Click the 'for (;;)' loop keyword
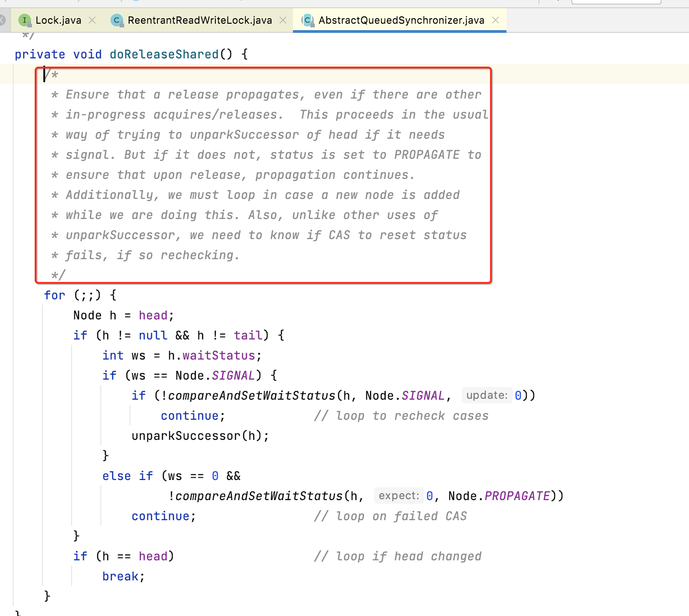689x616 pixels. click(x=54, y=295)
